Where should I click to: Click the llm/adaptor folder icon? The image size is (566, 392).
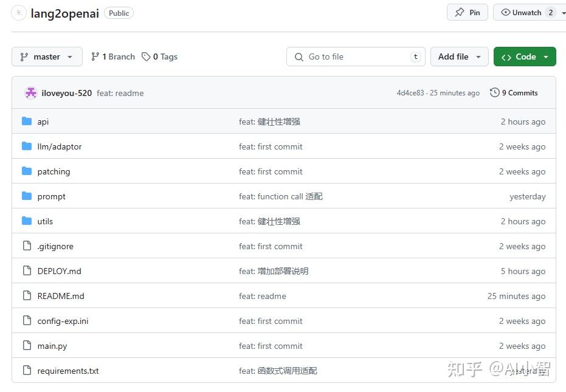(x=27, y=146)
